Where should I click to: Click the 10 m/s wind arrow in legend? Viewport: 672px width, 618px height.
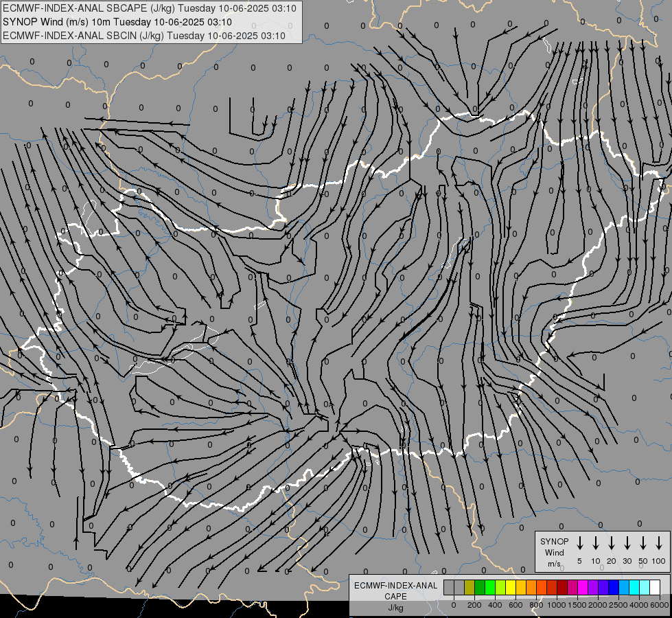(x=595, y=542)
